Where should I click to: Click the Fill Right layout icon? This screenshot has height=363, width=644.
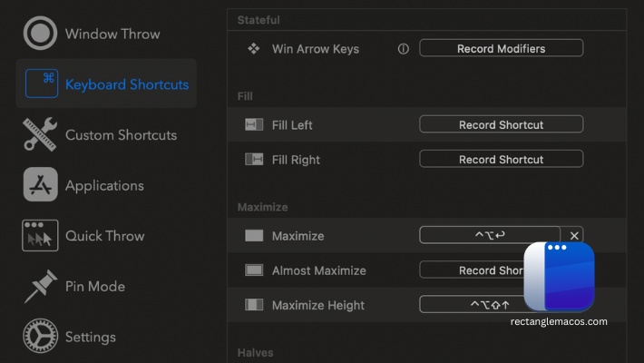[254, 159]
